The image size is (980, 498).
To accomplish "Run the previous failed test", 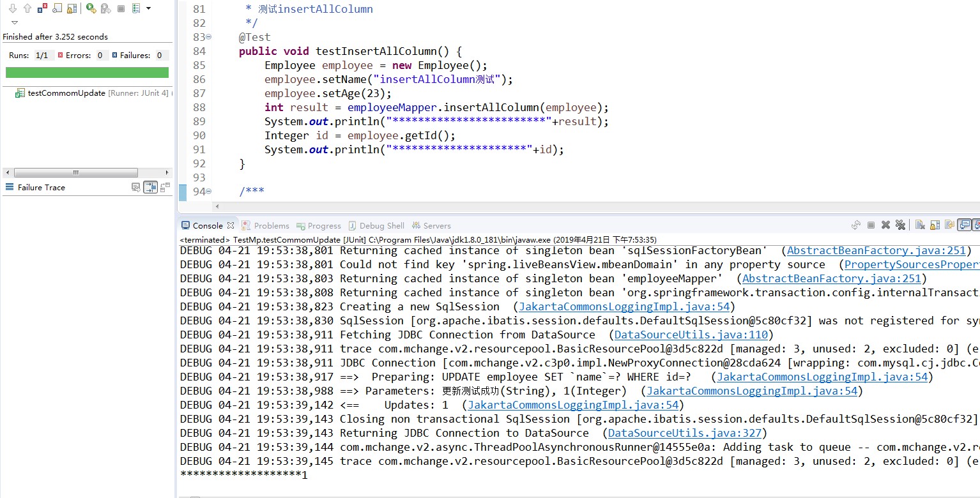I will tap(27, 9).
